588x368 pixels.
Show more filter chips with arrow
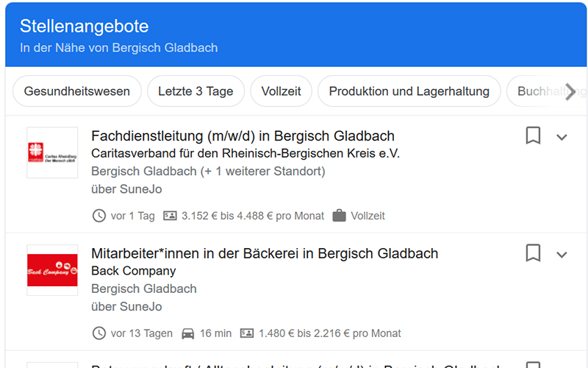coord(570,91)
